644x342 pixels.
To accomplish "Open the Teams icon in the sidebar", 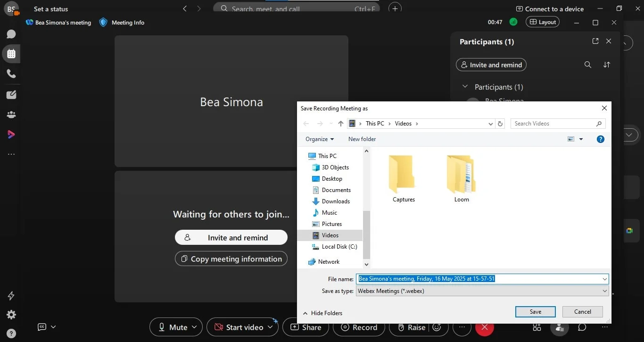I will point(11,115).
